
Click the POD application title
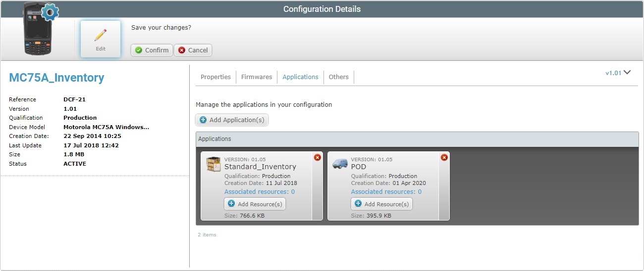pos(359,167)
